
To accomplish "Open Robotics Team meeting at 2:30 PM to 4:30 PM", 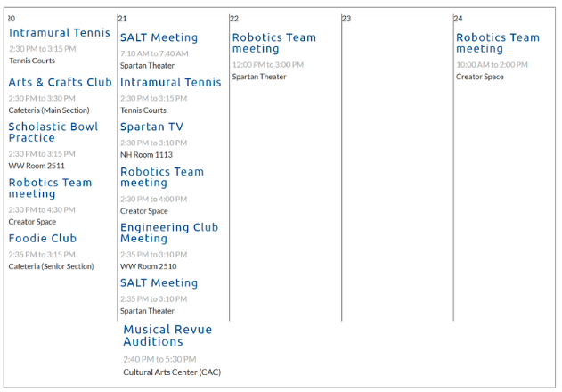I will [51, 188].
